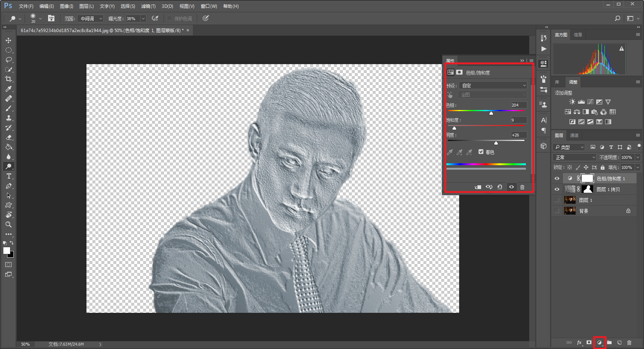The image size is (644, 349).
Task: Select the History Brush tool
Action: point(9,128)
